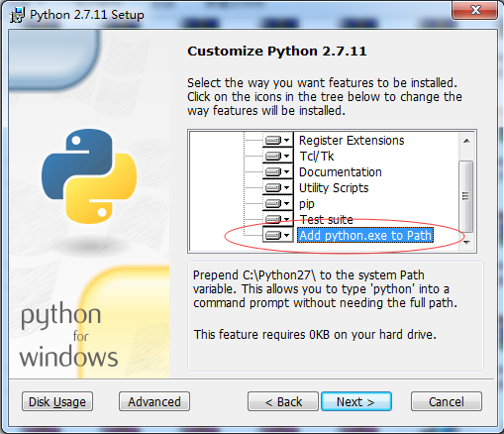The height and width of the screenshot is (434, 504).
Task: Select the Test suite tree row
Action: pyautogui.click(x=327, y=219)
